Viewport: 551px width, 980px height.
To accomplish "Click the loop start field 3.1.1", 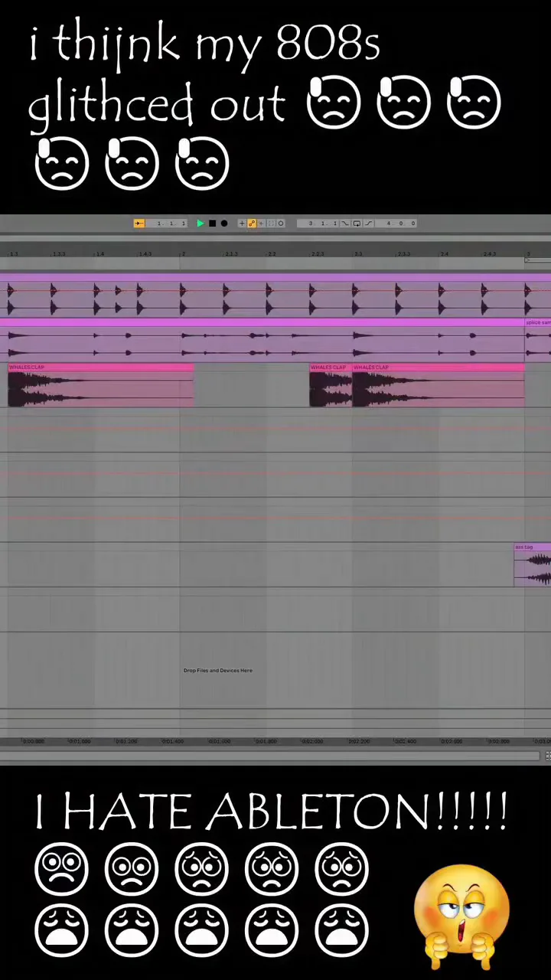I will click(318, 224).
